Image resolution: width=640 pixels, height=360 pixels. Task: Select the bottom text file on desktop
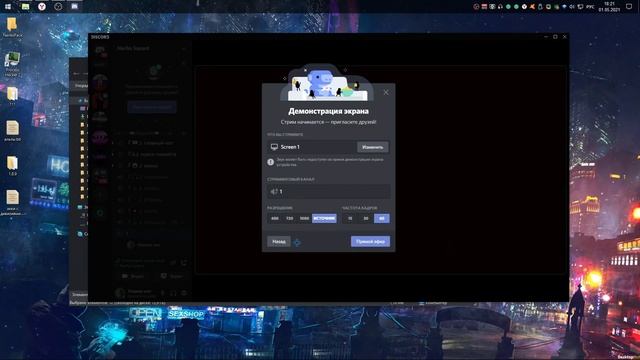pyautogui.click(x=12, y=202)
